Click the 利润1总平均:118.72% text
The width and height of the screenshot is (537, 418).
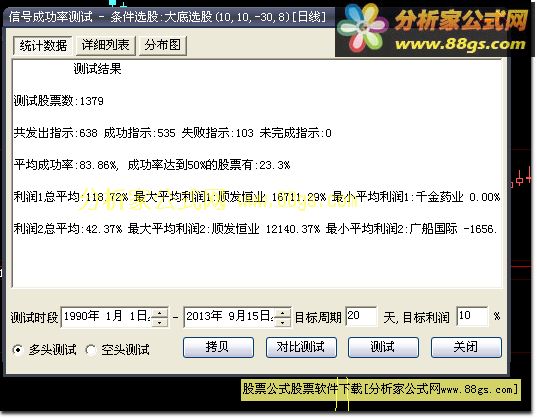click(x=71, y=197)
